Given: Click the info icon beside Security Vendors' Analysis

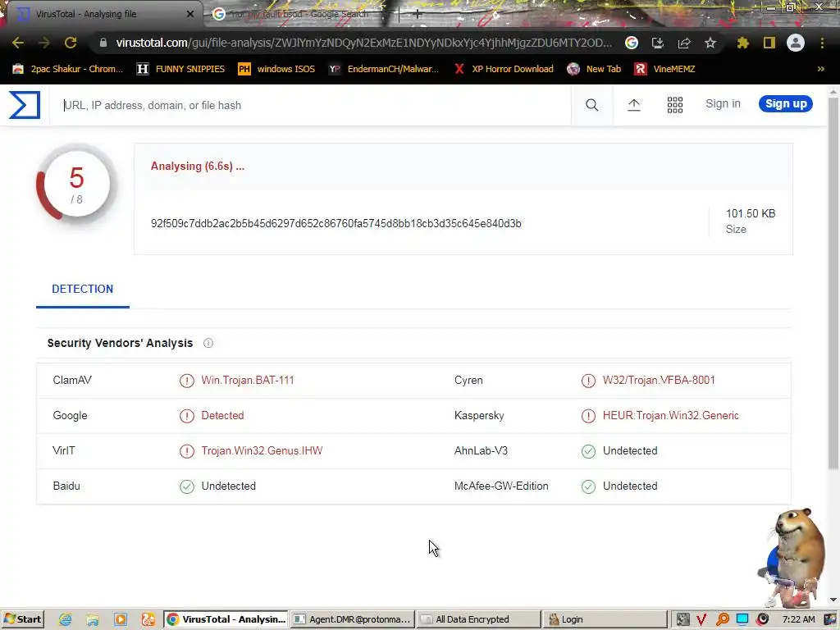Looking at the screenshot, I should pyautogui.click(x=208, y=344).
